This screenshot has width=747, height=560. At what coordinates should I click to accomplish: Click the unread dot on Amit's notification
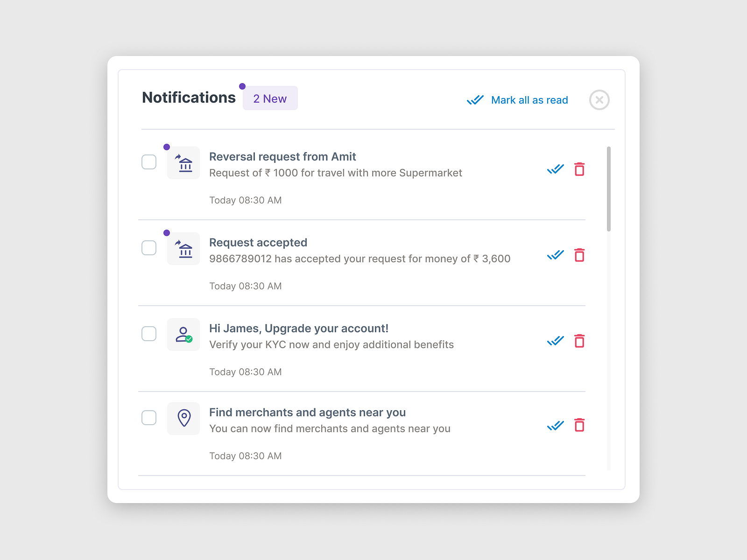pyautogui.click(x=167, y=146)
